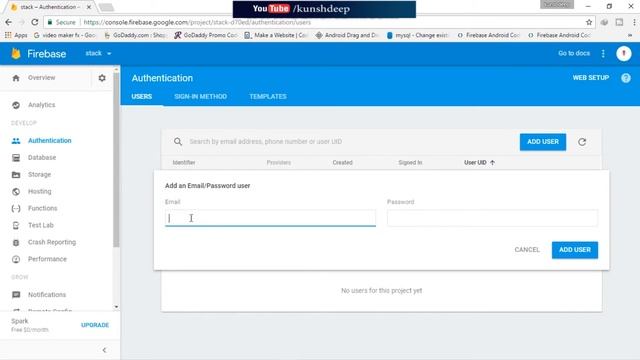Open Authentication in sidebar
640x360 pixels.
click(x=50, y=141)
